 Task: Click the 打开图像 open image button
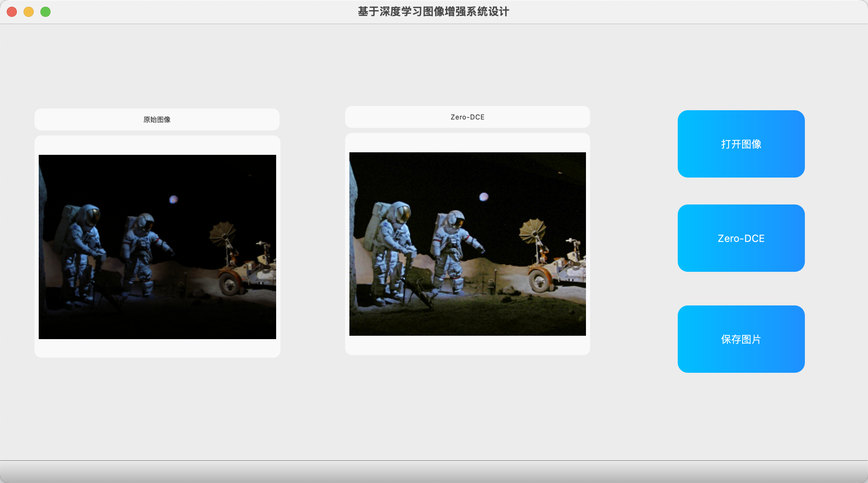(741, 144)
